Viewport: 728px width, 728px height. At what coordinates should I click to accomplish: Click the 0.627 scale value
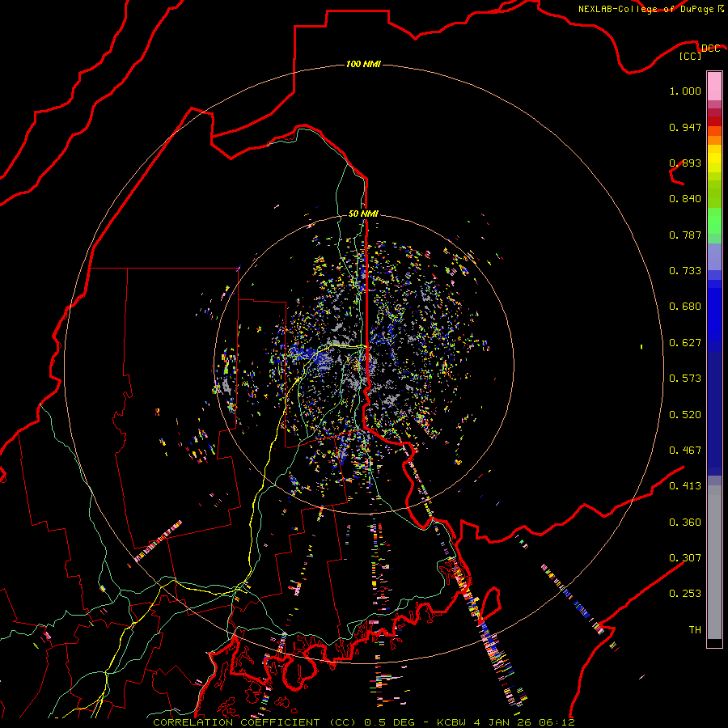(685, 343)
